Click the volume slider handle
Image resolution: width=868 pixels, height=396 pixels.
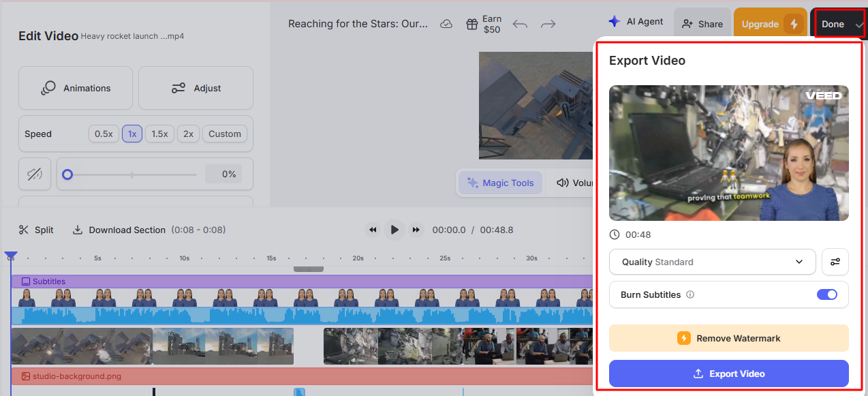coord(67,174)
